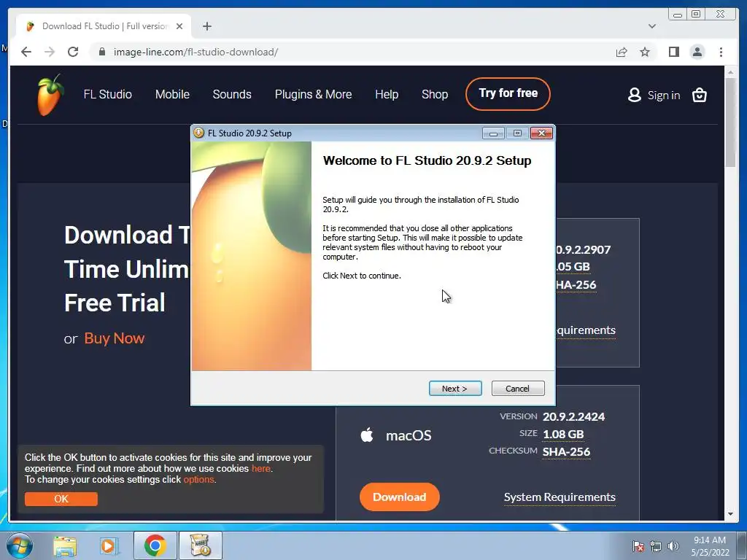Screen dimensions: 747x560
Task: Click Action Center flag tray icon
Action: [x=638, y=546]
